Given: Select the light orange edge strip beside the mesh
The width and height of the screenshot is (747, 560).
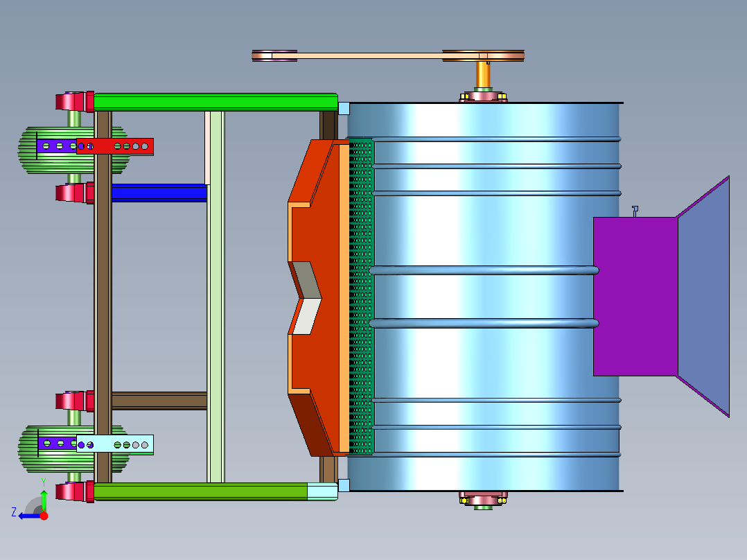Looking at the screenshot, I should coord(344,298).
